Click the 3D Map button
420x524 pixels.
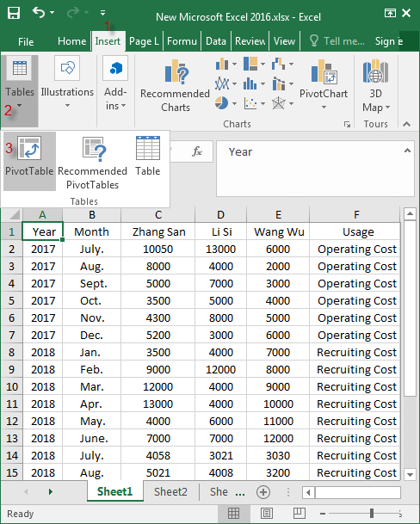point(376,85)
